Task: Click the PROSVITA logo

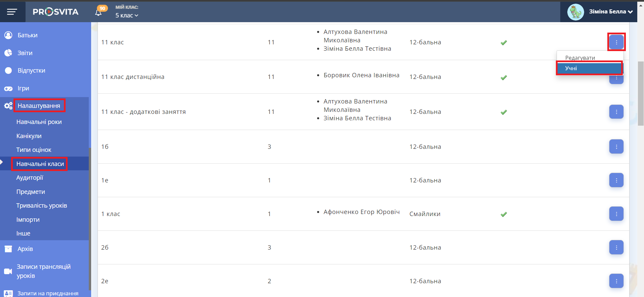Action: (55, 12)
